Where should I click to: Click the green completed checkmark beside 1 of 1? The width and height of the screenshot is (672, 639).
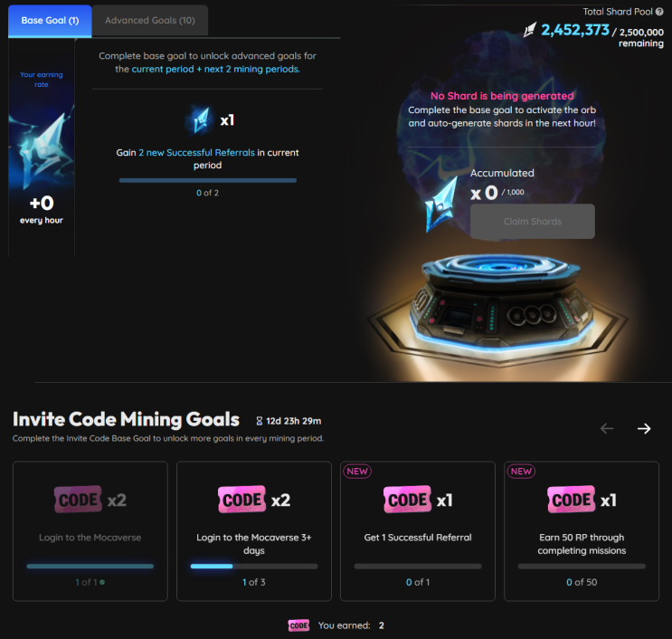coord(102,582)
